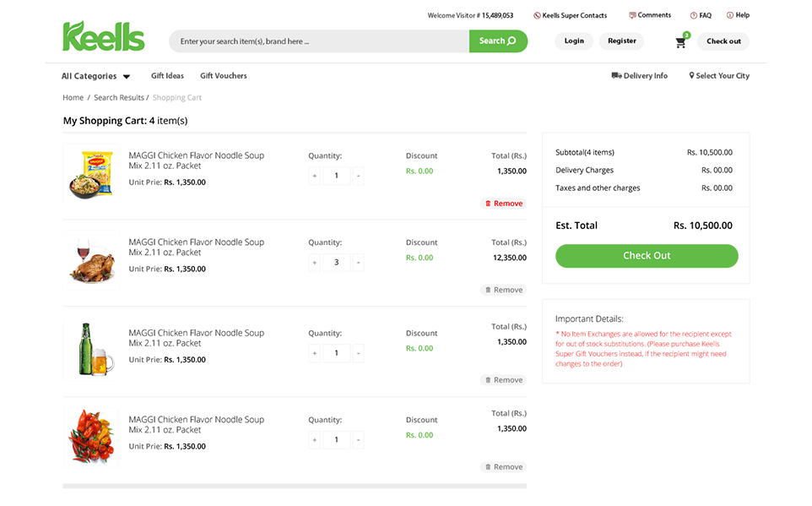Click the search input field

[319, 41]
